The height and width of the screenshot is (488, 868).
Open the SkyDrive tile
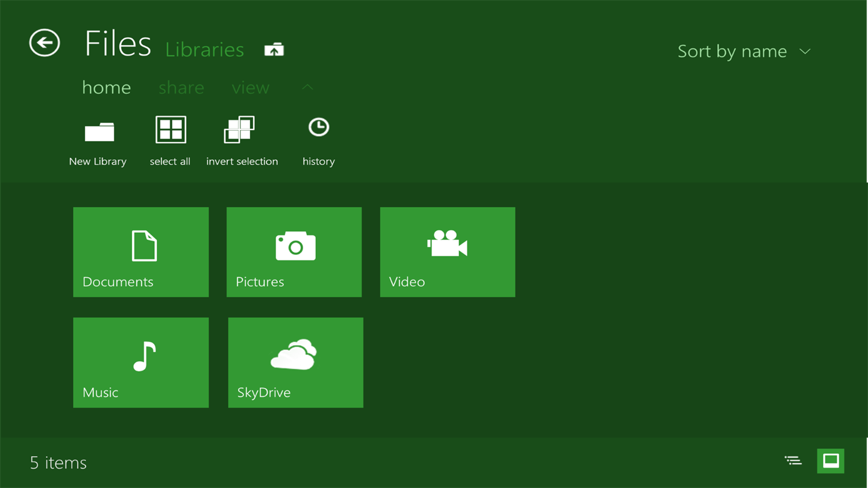pos(296,363)
